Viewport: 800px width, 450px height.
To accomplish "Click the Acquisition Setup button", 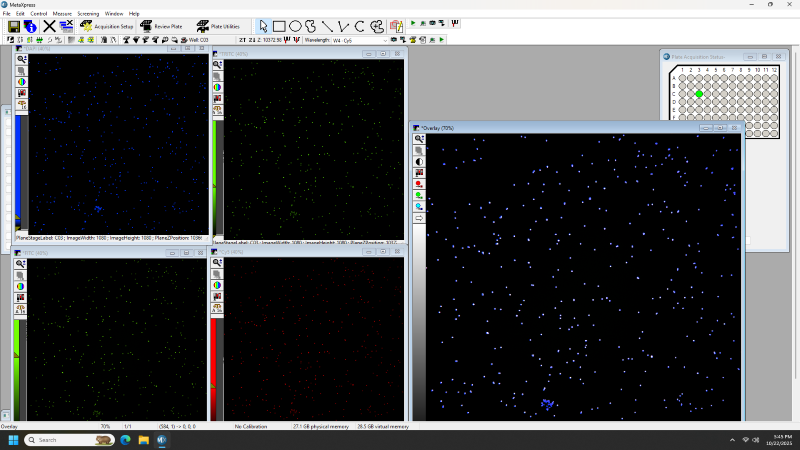I will click(106, 26).
